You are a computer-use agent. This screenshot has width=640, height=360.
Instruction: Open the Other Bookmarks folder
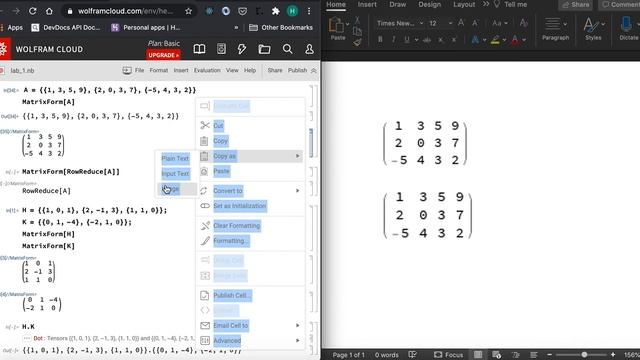coord(281,27)
